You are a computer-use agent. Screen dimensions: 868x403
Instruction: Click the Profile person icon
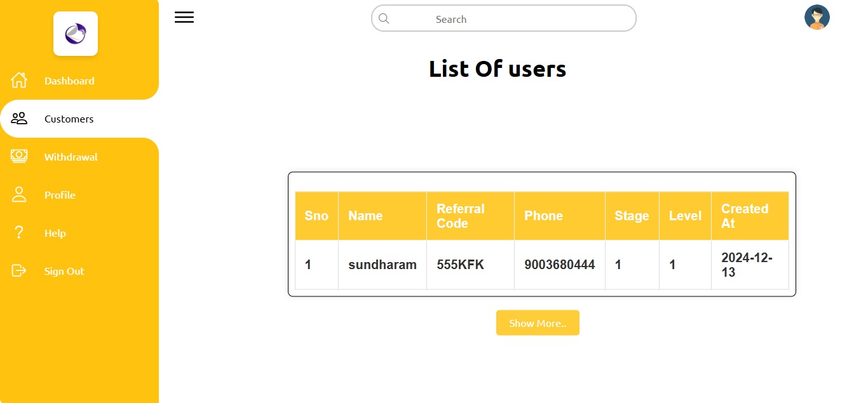point(19,195)
